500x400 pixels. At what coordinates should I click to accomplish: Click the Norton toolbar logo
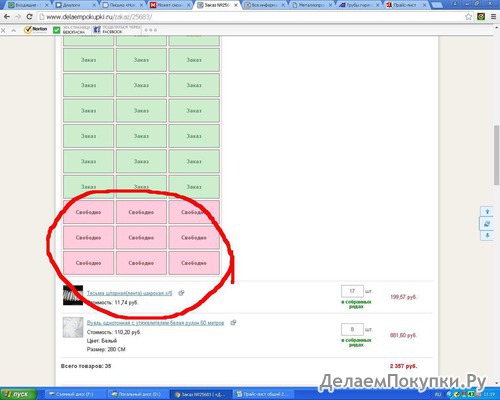(x=36, y=30)
